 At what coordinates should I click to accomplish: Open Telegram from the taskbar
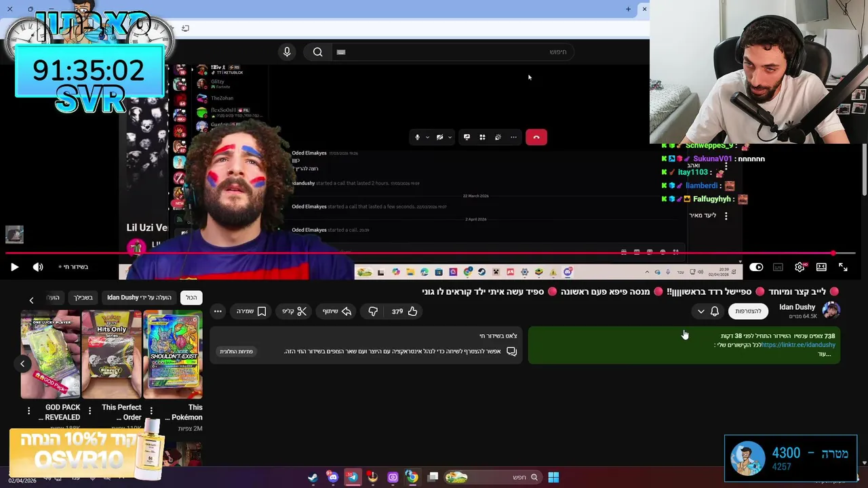[353, 477]
